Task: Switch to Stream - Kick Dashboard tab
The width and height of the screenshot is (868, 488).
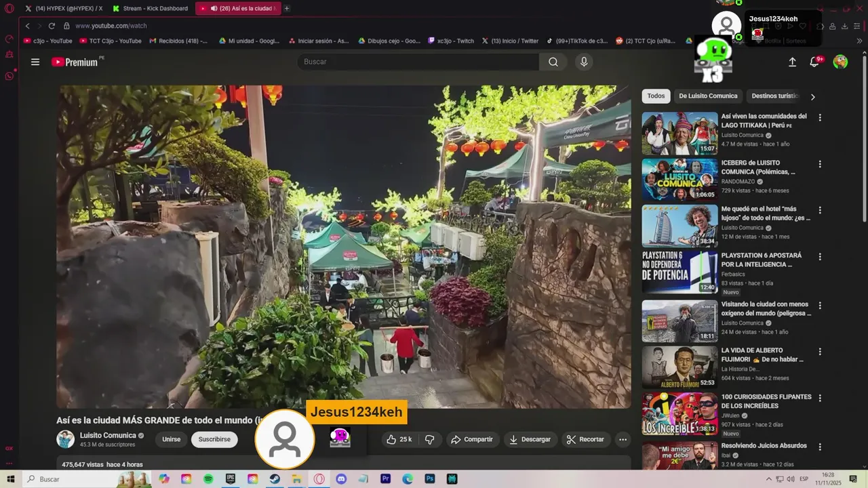Action: [x=151, y=8]
